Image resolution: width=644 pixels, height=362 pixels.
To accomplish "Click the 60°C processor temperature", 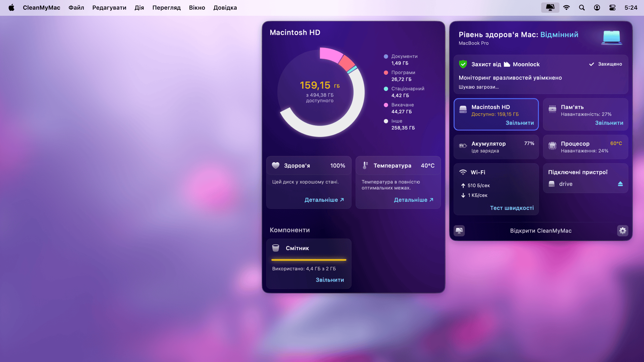I will coord(616,143).
